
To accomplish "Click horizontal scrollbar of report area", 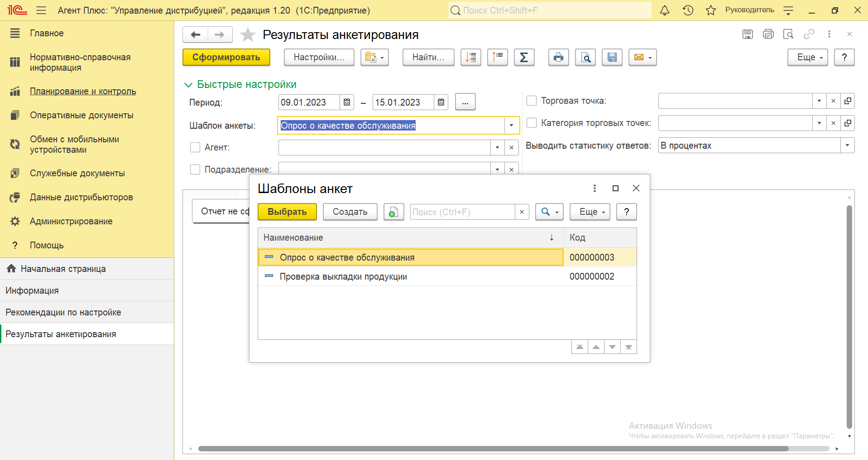I will (494, 449).
